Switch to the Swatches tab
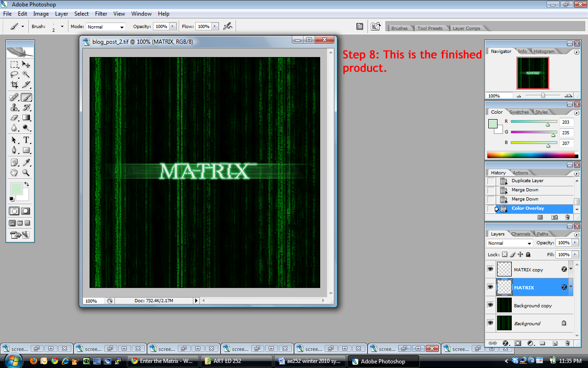Screen dimensions: 588x368 click(x=519, y=112)
